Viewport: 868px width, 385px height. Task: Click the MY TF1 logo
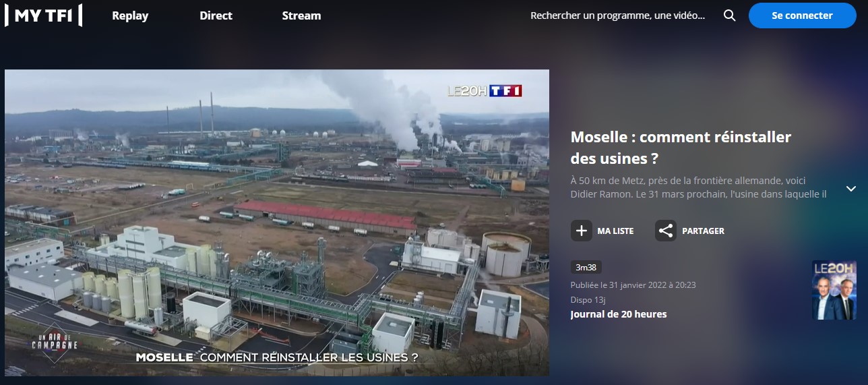[43, 16]
